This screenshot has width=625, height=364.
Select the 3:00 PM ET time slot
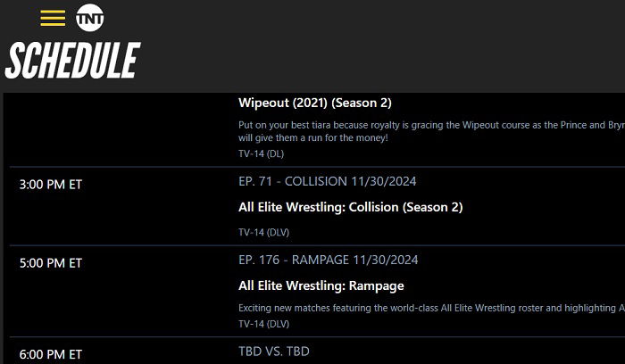coord(51,185)
